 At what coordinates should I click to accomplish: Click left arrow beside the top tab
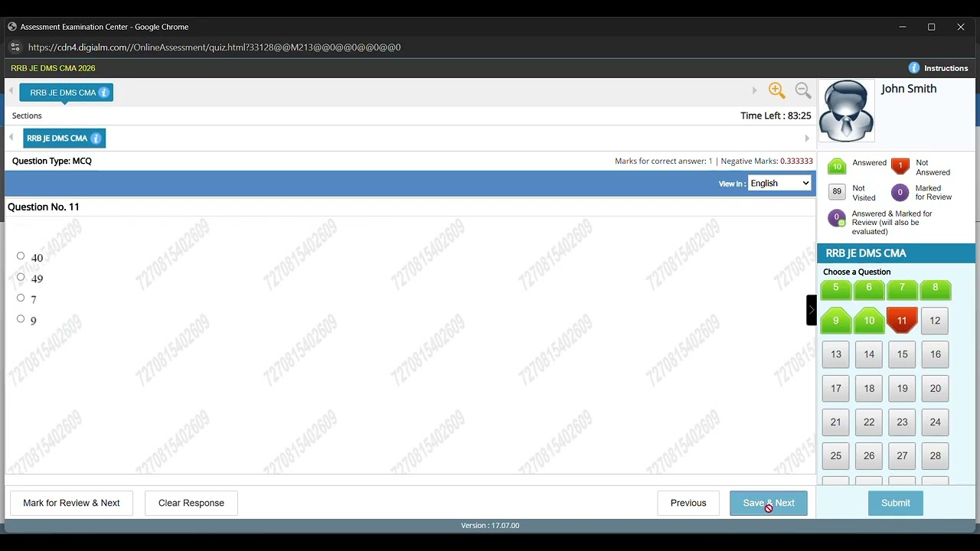(11, 91)
